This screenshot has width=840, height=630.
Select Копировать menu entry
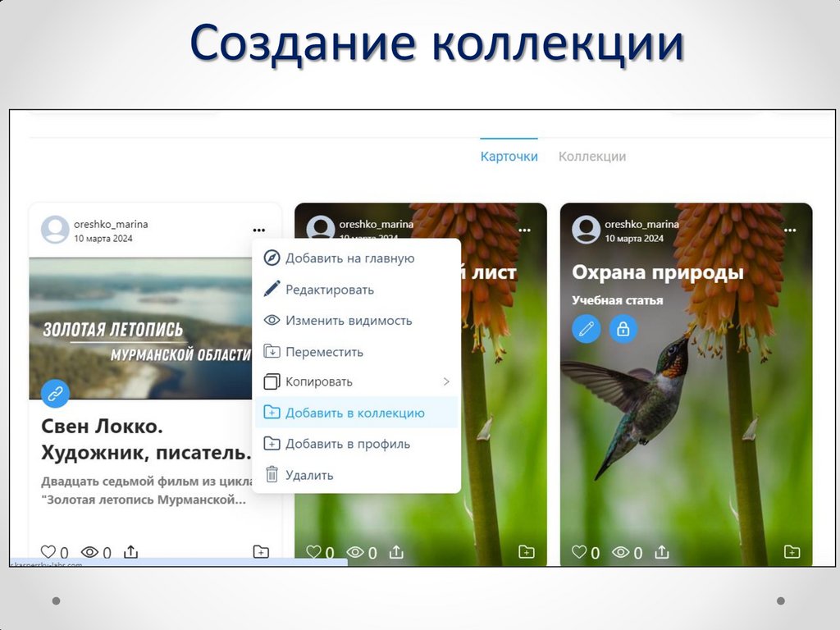[356, 382]
